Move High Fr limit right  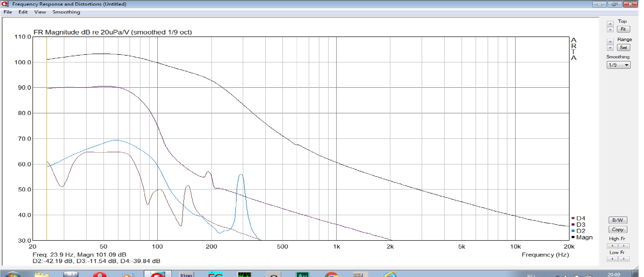click(624, 246)
